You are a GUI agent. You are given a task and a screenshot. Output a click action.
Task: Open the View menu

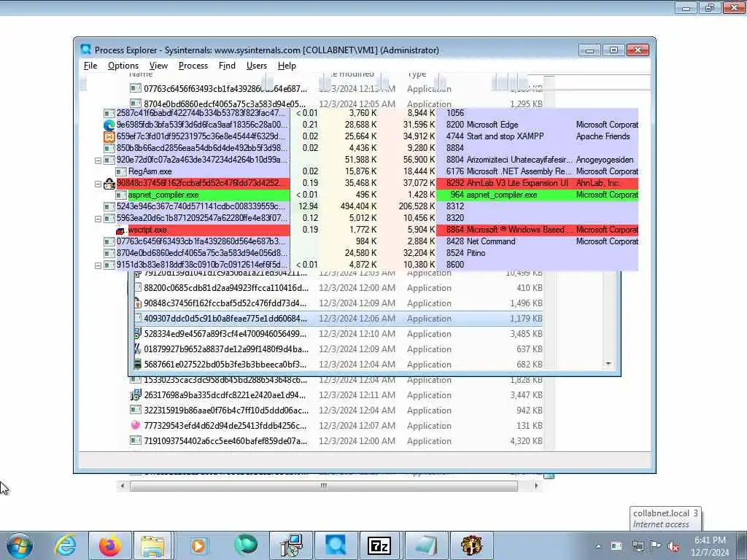tap(158, 66)
